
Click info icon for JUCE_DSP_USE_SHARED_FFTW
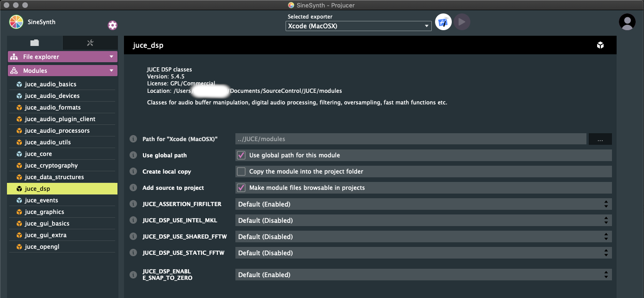[133, 236]
